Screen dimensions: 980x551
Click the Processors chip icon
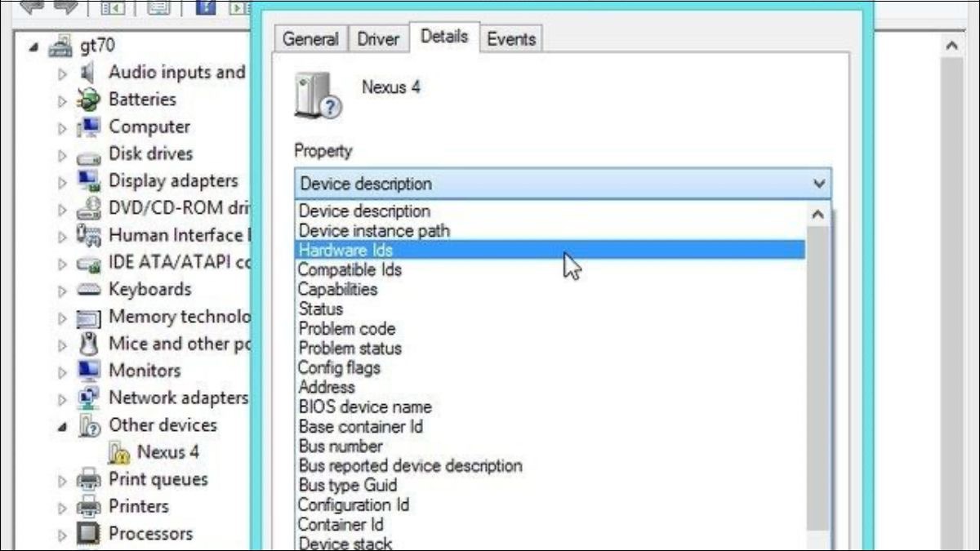coord(88,534)
